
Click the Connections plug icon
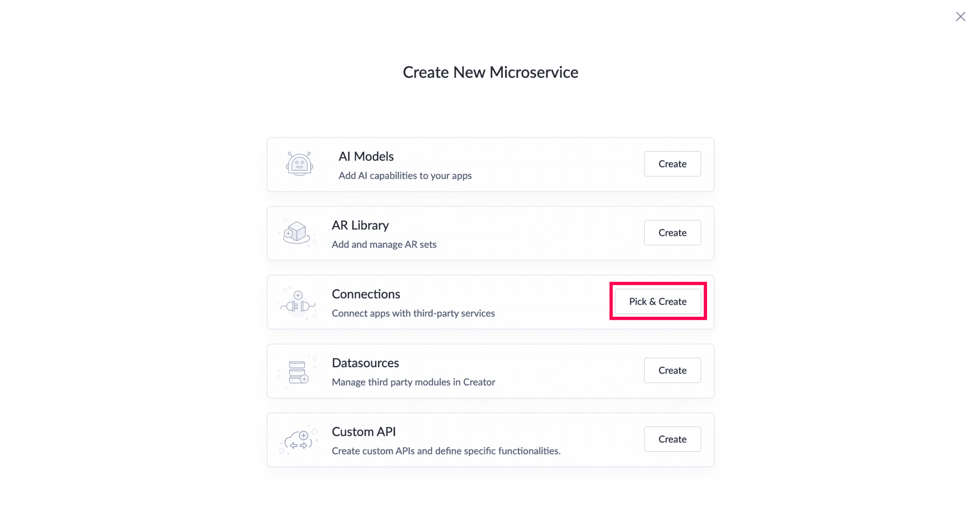click(x=298, y=303)
